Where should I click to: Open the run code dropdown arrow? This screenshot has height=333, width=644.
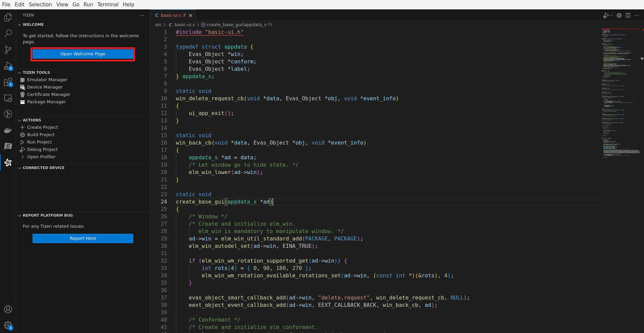611,15
